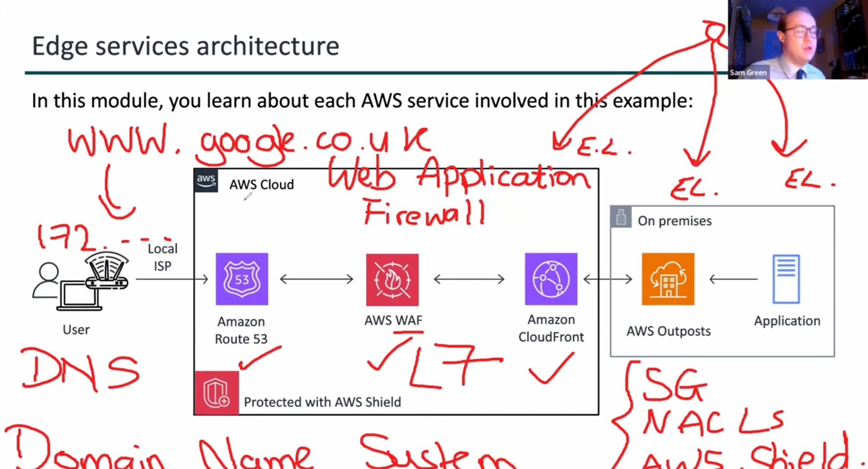Click the On premises building icon
This screenshot has width=868, height=469.
(x=621, y=217)
